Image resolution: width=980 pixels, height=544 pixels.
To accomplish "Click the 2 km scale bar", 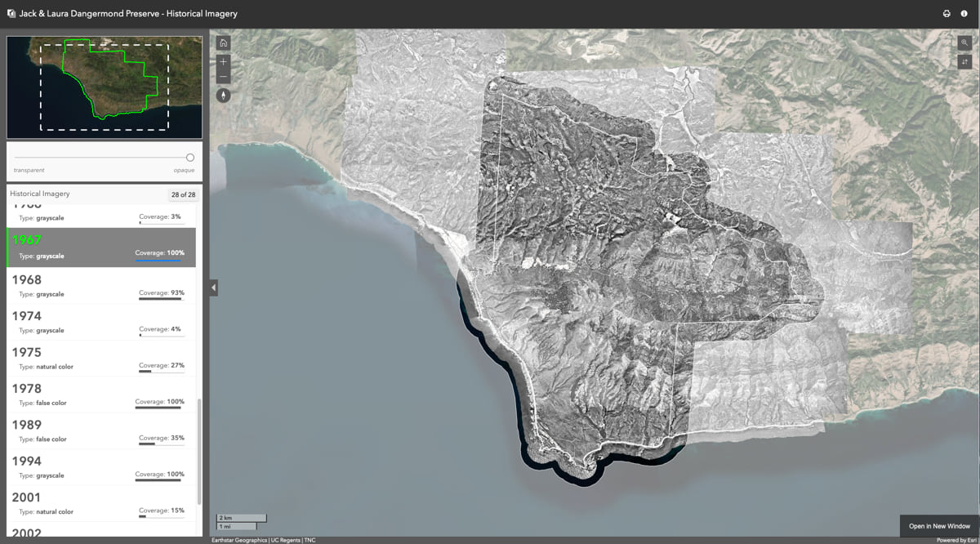I will 241,519.
